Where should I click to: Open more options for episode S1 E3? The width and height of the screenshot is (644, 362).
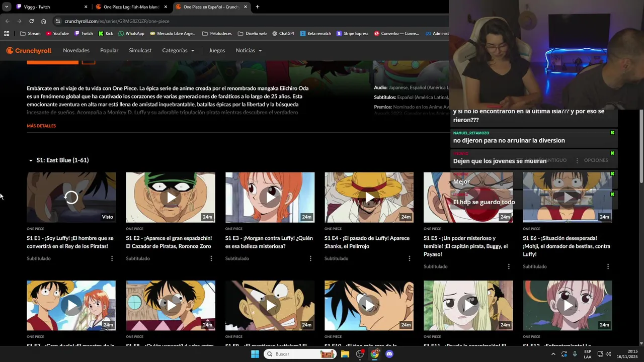tap(310, 258)
